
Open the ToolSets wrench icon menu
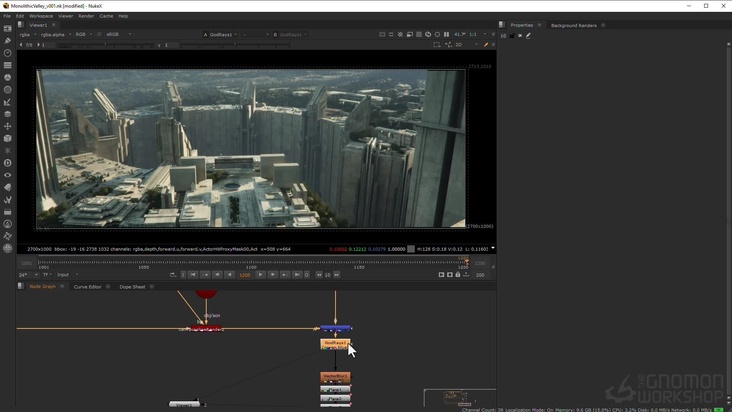7,200
